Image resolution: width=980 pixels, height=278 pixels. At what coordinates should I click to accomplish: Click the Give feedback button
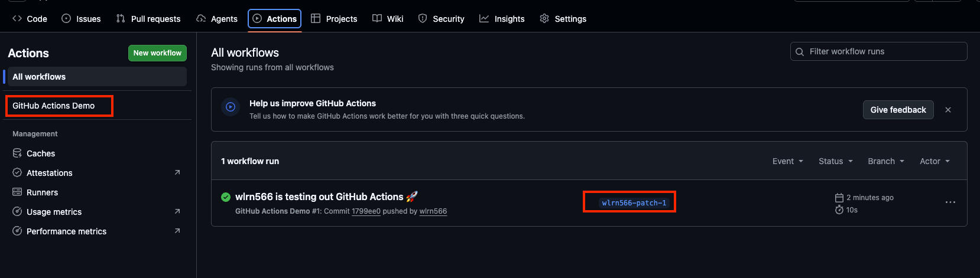pos(898,110)
